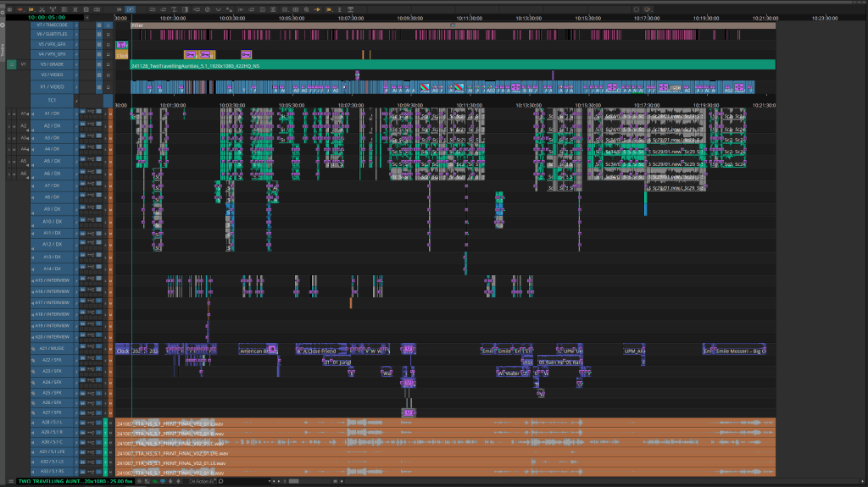Click the red arrow icon in top toolbar
Image resolution: width=868 pixels, height=487 pixels.
tap(21, 9)
